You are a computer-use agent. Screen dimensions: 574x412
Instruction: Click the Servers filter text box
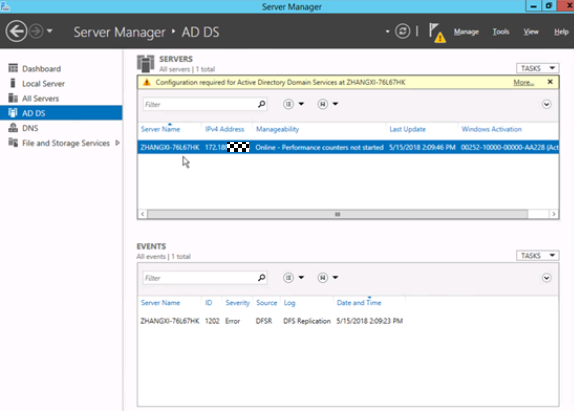click(200, 104)
